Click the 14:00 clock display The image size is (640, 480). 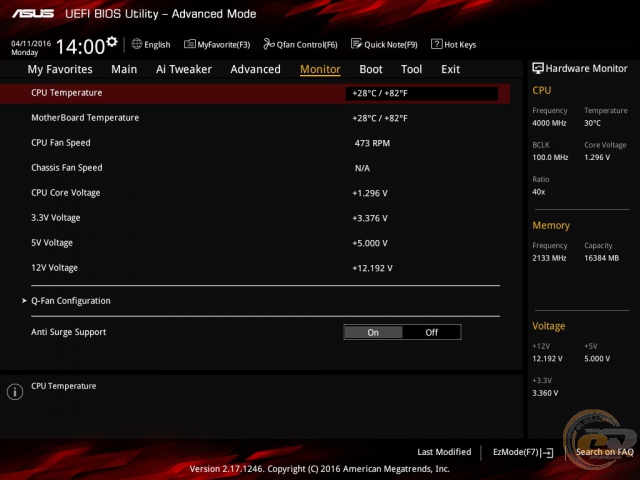coord(80,46)
